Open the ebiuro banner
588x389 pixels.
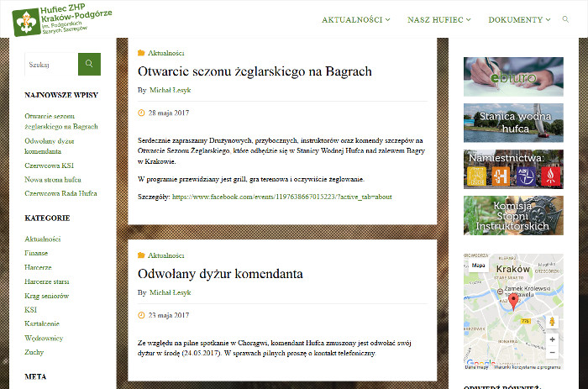point(513,77)
